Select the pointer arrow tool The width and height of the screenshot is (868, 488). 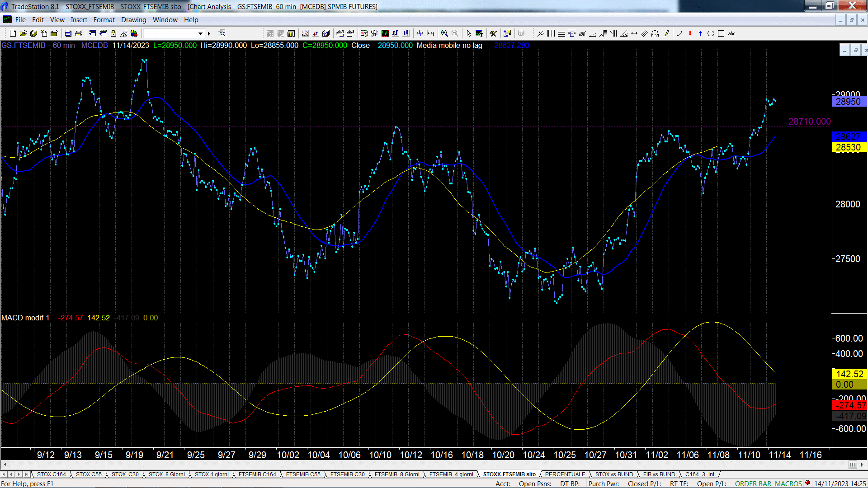(x=469, y=33)
